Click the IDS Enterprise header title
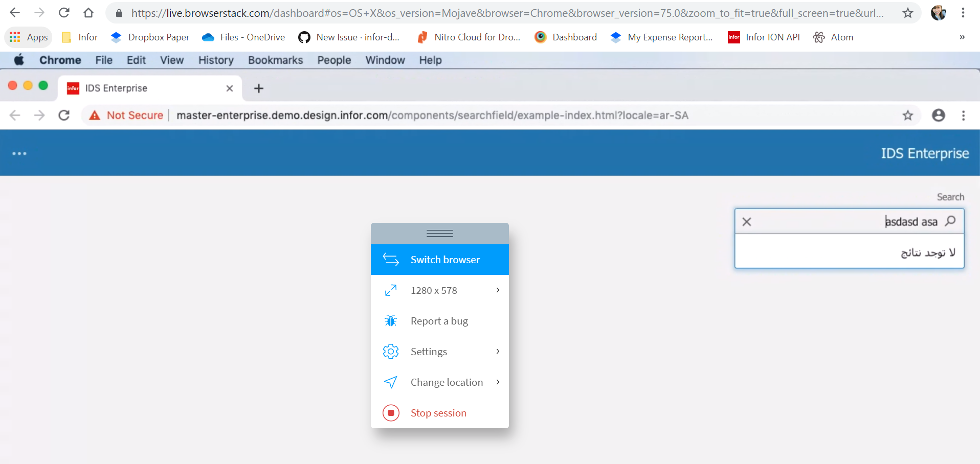The width and height of the screenshot is (980, 464). pos(925,153)
